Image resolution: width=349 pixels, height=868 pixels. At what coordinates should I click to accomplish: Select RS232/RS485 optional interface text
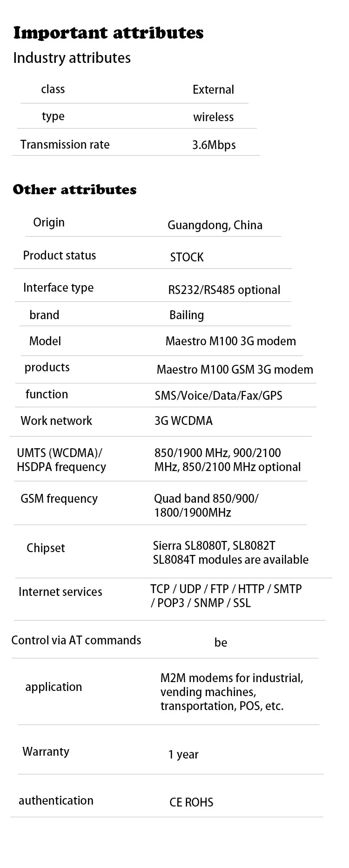[x=224, y=290]
